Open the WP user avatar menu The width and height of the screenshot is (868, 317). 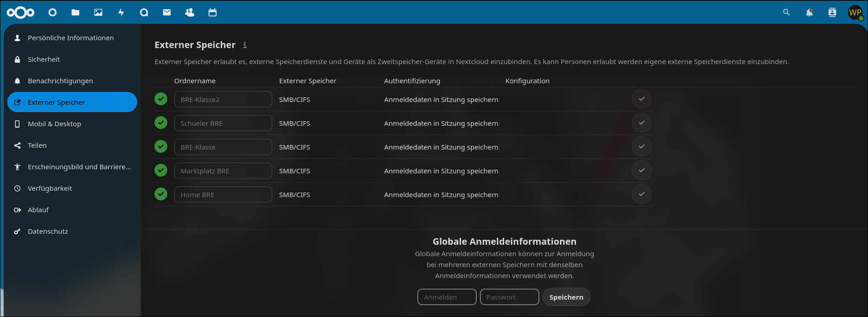click(x=855, y=12)
